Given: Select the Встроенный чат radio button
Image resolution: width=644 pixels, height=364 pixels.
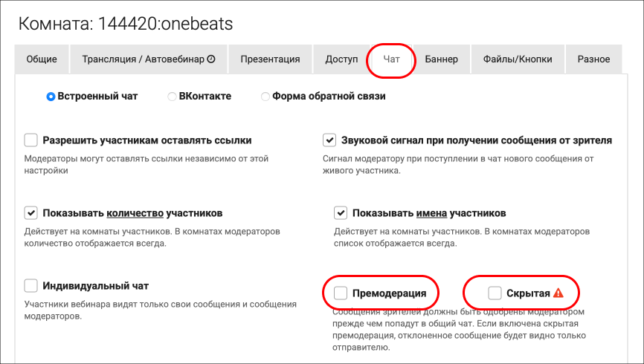Looking at the screenshot, I should tap(51, 97).
